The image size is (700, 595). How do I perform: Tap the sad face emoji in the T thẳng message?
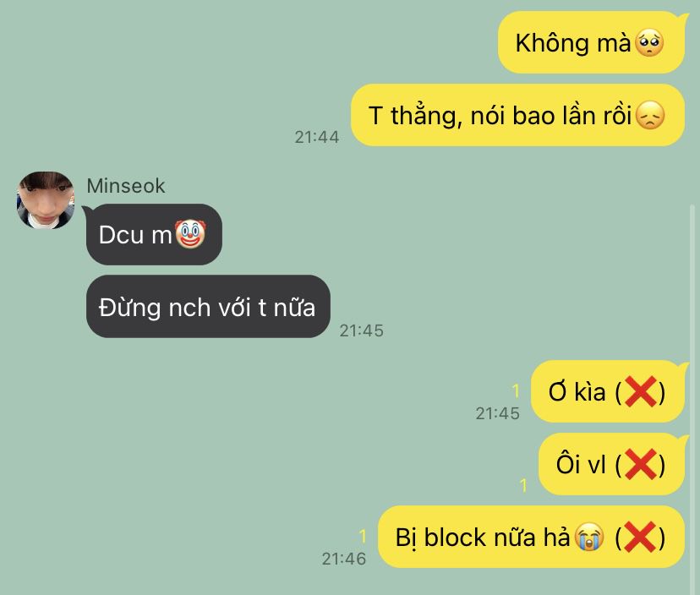[650, 115]
